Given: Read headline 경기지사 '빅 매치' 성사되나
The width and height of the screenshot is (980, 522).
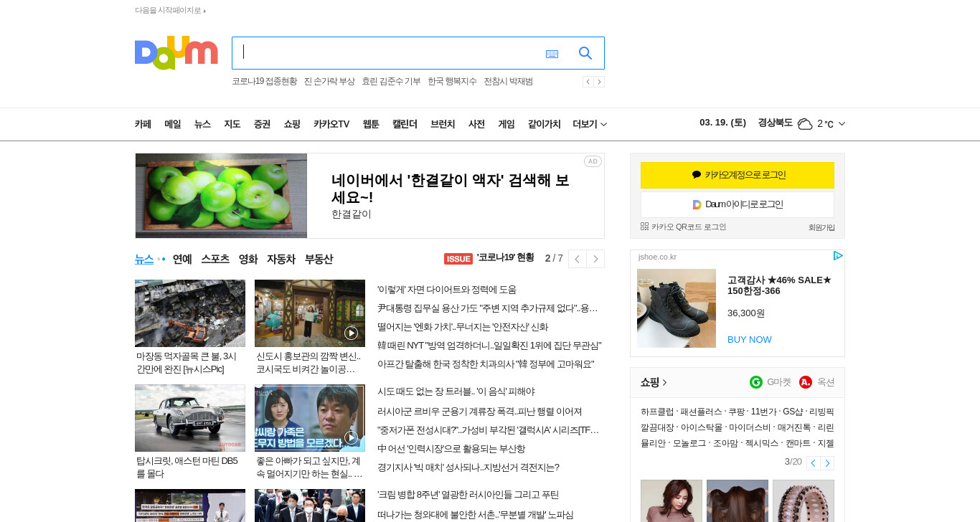Looking at the screenshot, I should pyautogui.click(x=468, y=468).
